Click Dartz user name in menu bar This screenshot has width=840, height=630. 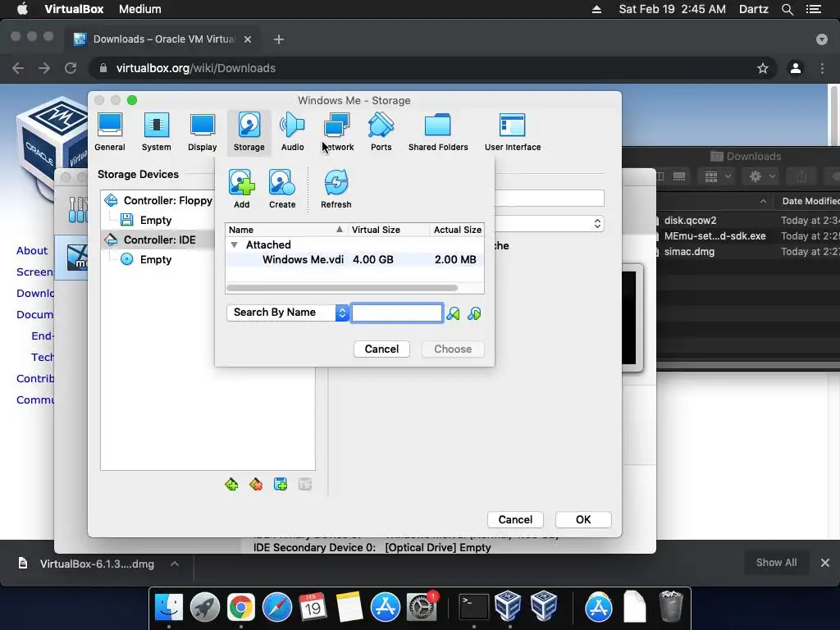[x=753, y=9]
